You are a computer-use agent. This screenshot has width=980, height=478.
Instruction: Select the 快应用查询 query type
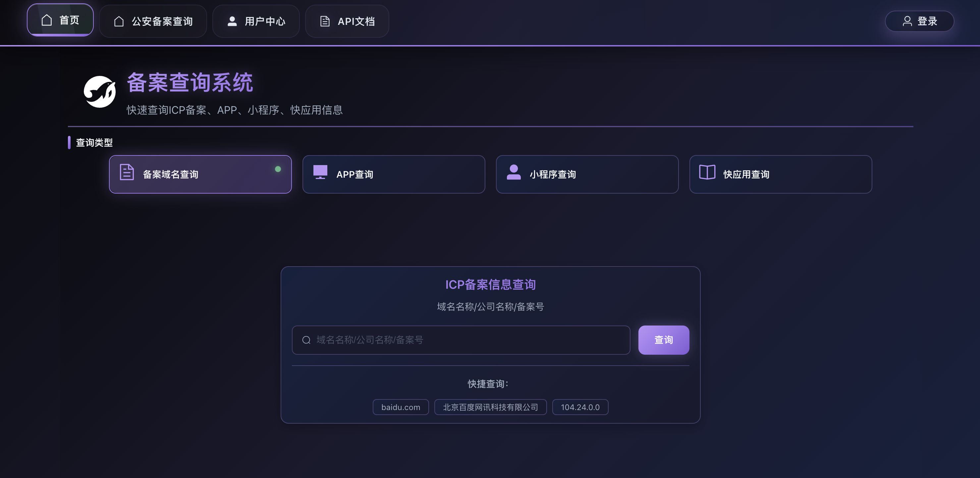781,174
